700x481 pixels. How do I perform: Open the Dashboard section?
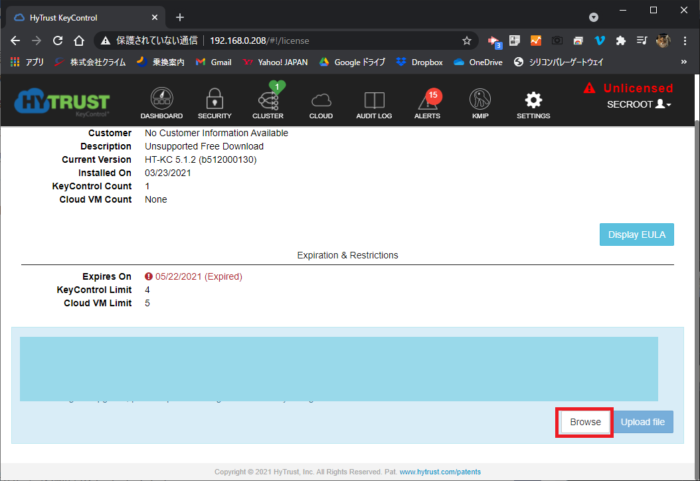click(162, 103)
